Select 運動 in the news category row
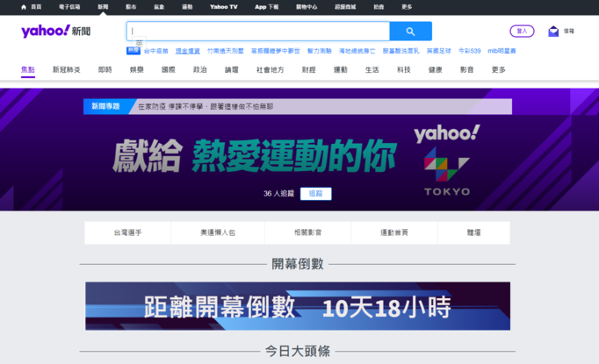This screenshot has width=599, height=364. pos(341,70)
